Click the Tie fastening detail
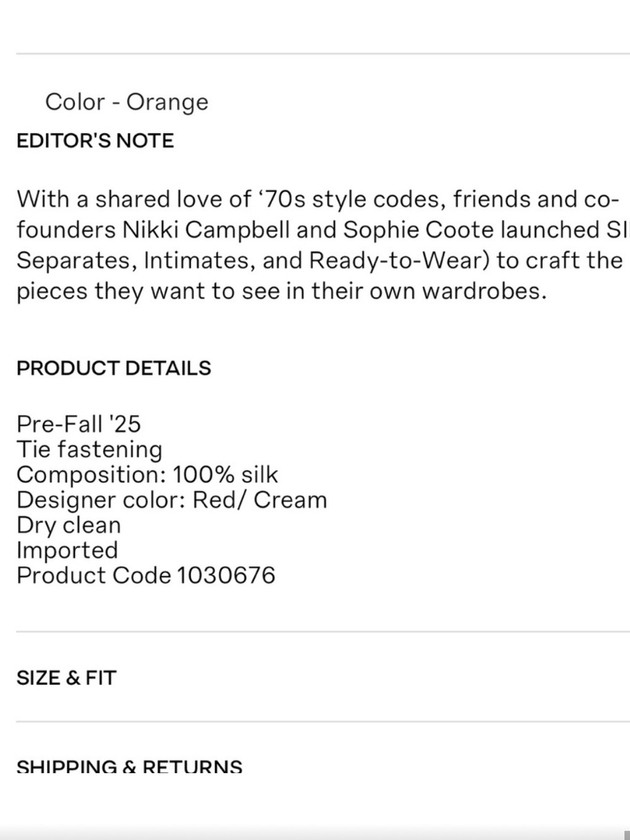630x840 pixels. (x=89, y=450)
